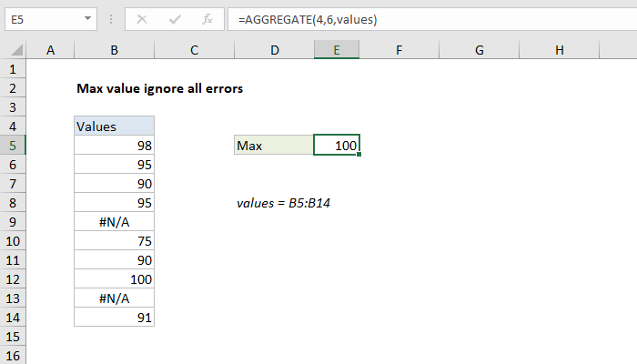Select cell B10 containing 75
The image size is (637, 364).
[x=114, y=241]
